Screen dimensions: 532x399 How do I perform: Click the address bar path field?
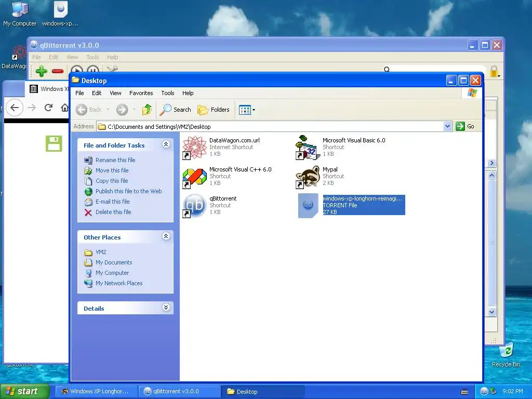(270, 127)
